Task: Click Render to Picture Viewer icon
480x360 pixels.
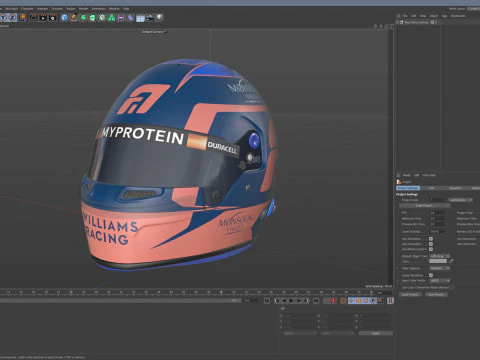Action: (x=43, y=17)
